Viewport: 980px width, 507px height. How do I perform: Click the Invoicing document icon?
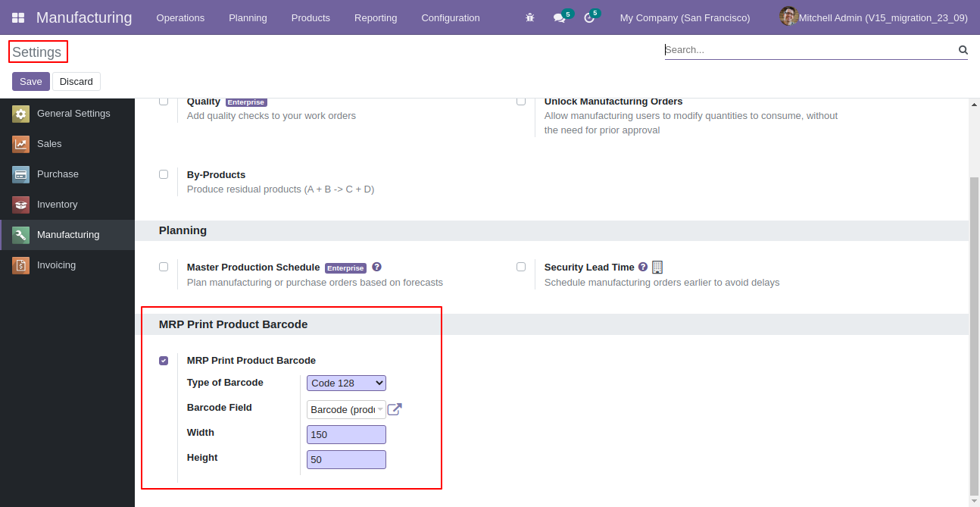click(x=20, y=265)
